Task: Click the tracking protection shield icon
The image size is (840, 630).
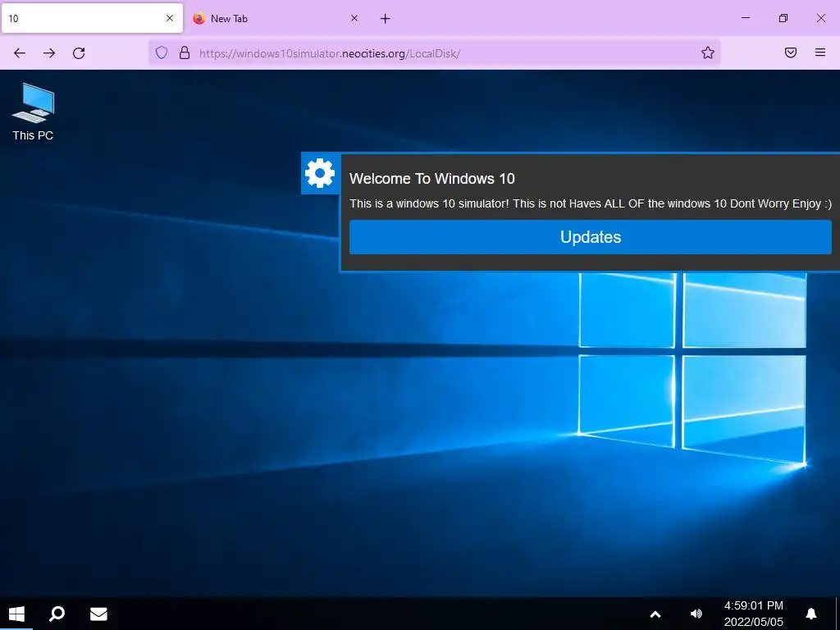Action: 162,52
